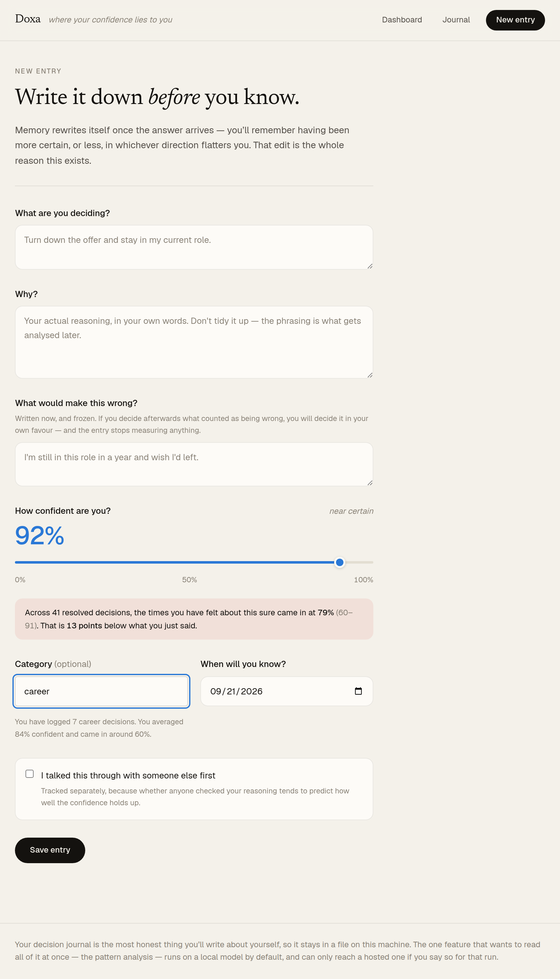Open the Dashboard nav item
Viewport: 560px width, 979px height.
click(x=402, y=20)
